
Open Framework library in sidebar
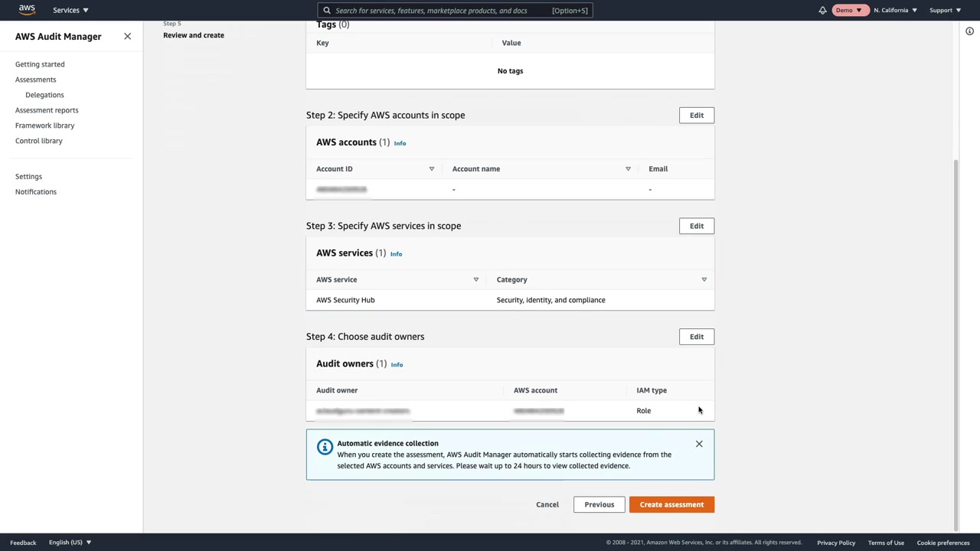pos(44,126)
